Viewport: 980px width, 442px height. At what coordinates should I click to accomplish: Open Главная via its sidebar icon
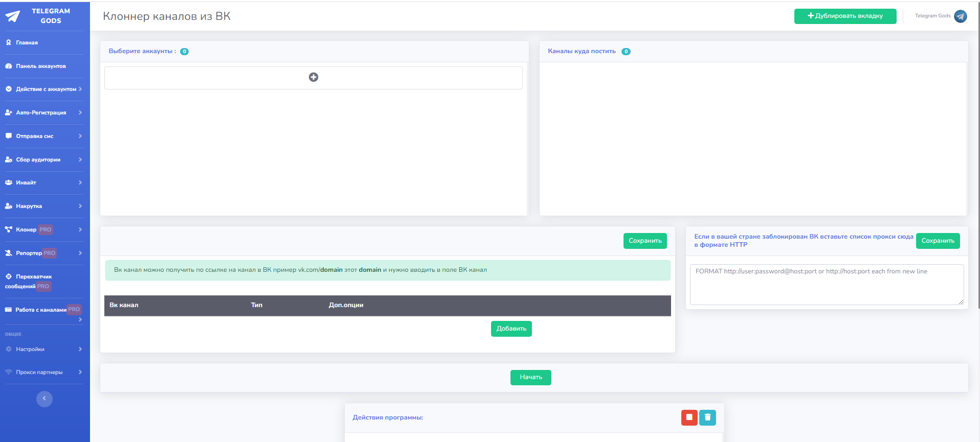click(x=9, y=42)
